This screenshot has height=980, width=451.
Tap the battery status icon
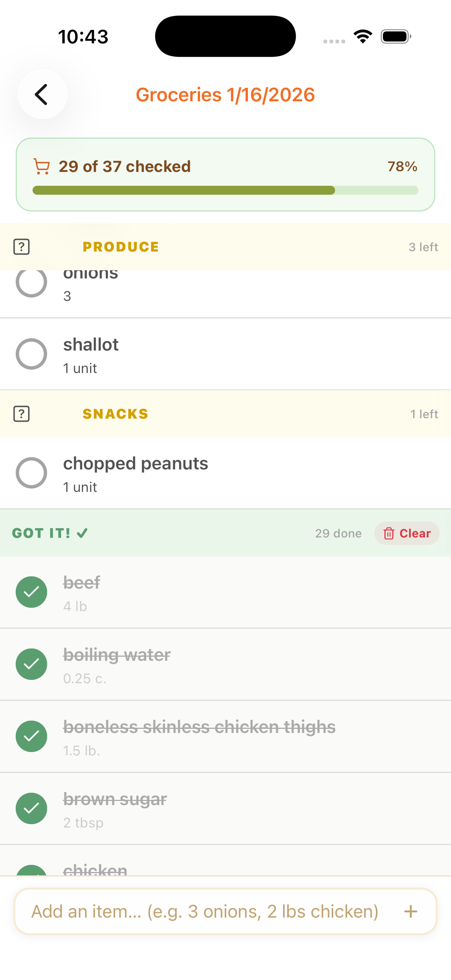tap(395, 37)
